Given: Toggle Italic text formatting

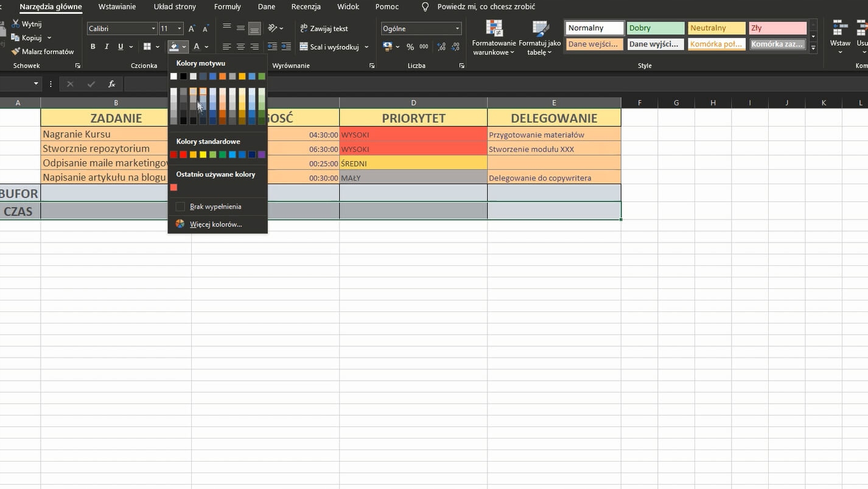Looking at the screenshot, I should 107,47.
